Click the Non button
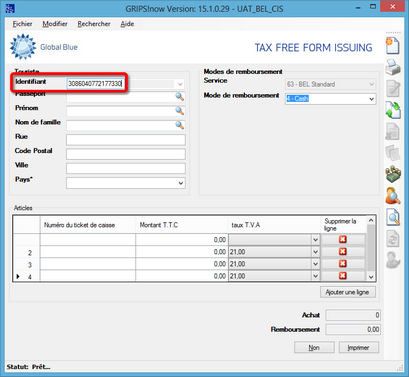 tap(314, 347)
